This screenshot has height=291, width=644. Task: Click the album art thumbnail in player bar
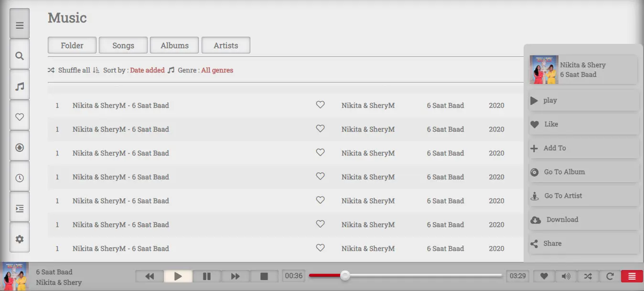tap(15, 276)
